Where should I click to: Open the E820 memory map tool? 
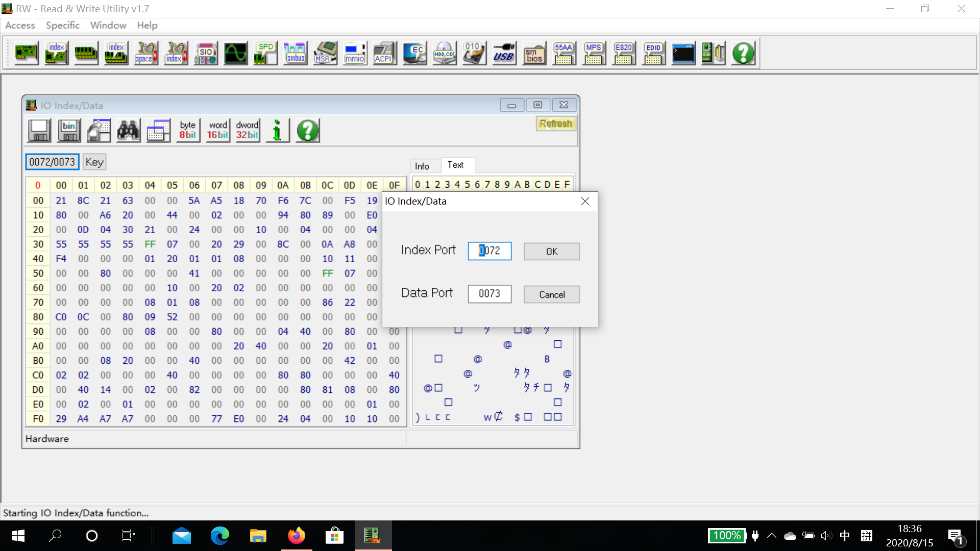[x=623, y=53]
